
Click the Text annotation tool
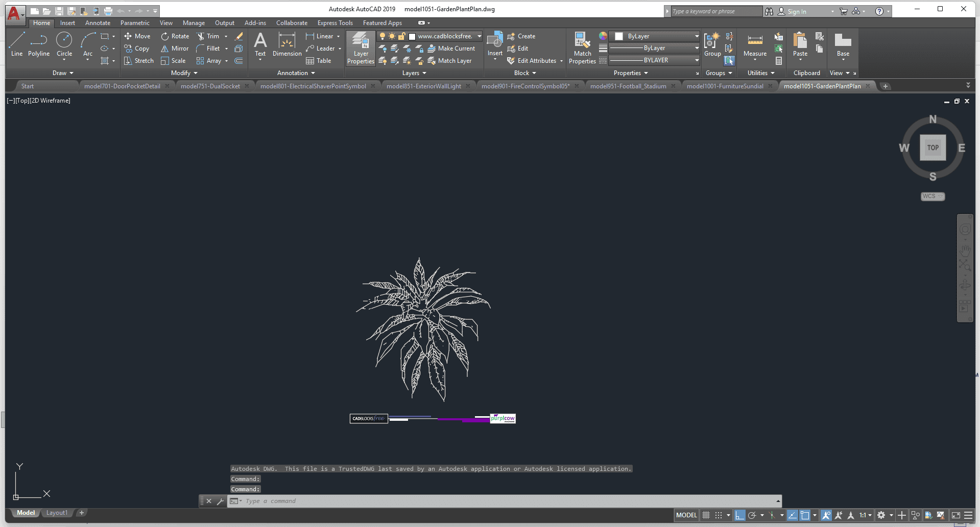point(260,45)
